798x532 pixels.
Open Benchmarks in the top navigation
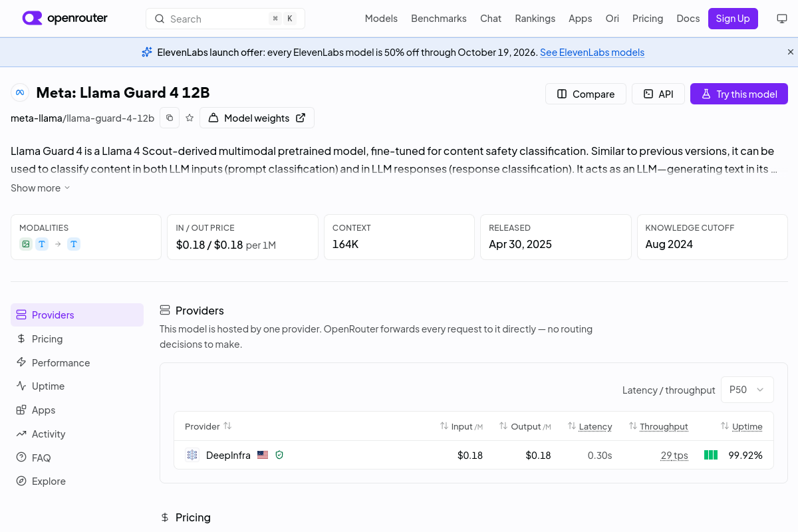[x=439, y=19]
